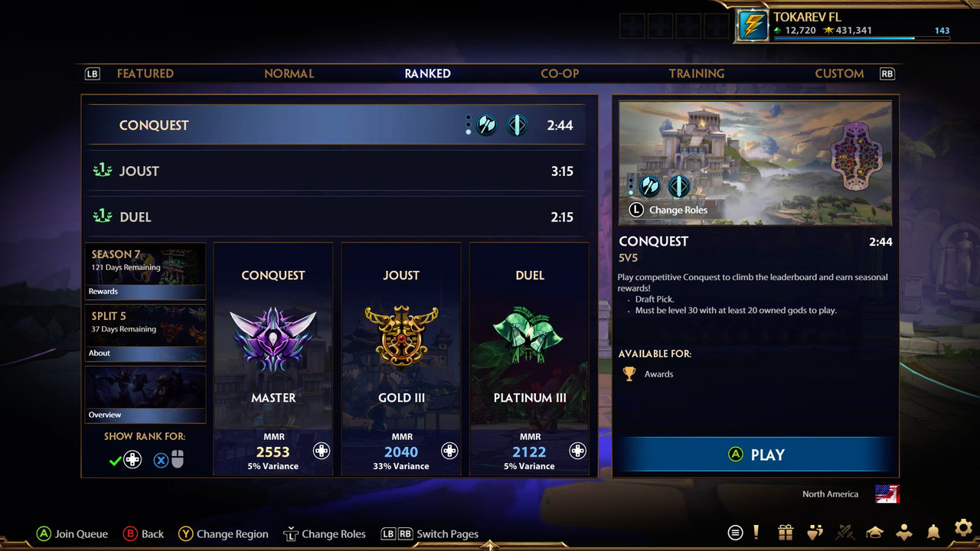Open Season 7 Rewards panel
This screenshot has width=980, height=551.
tap(145, 272)
